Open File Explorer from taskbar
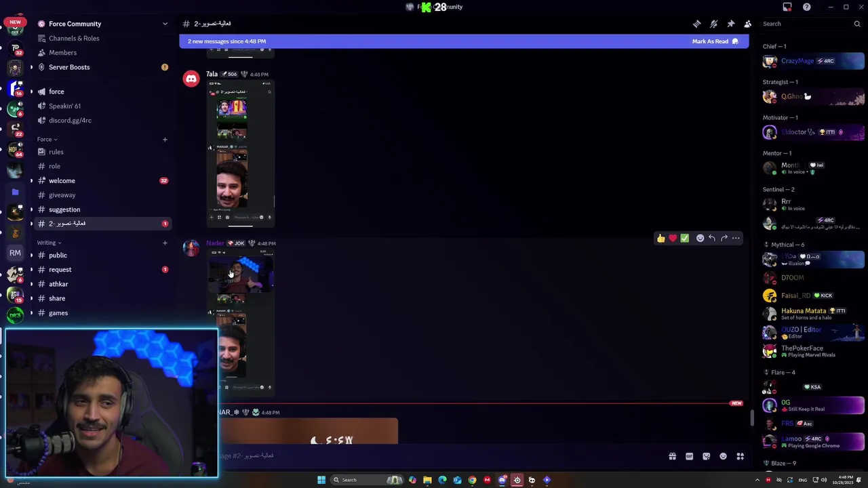 (x=427, y=480)
